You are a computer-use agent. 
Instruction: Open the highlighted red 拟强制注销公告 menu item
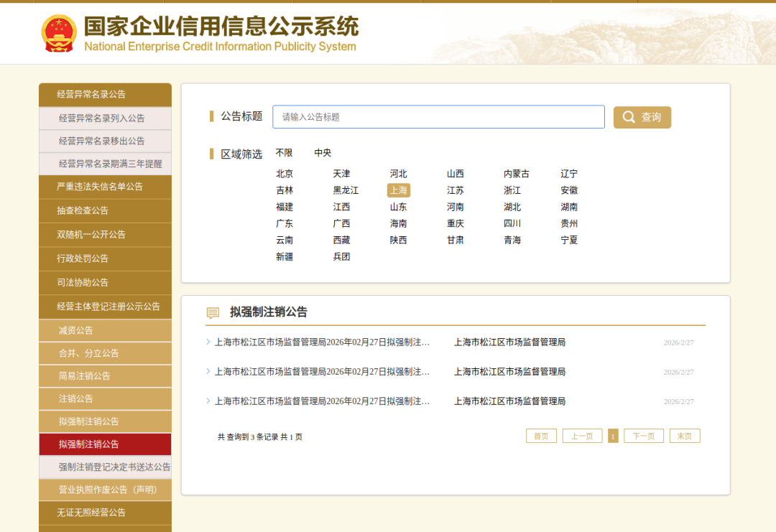tap(105, 444)
